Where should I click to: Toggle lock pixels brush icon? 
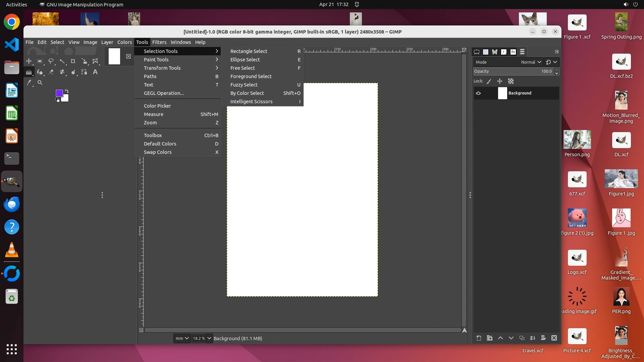(489, 81)
